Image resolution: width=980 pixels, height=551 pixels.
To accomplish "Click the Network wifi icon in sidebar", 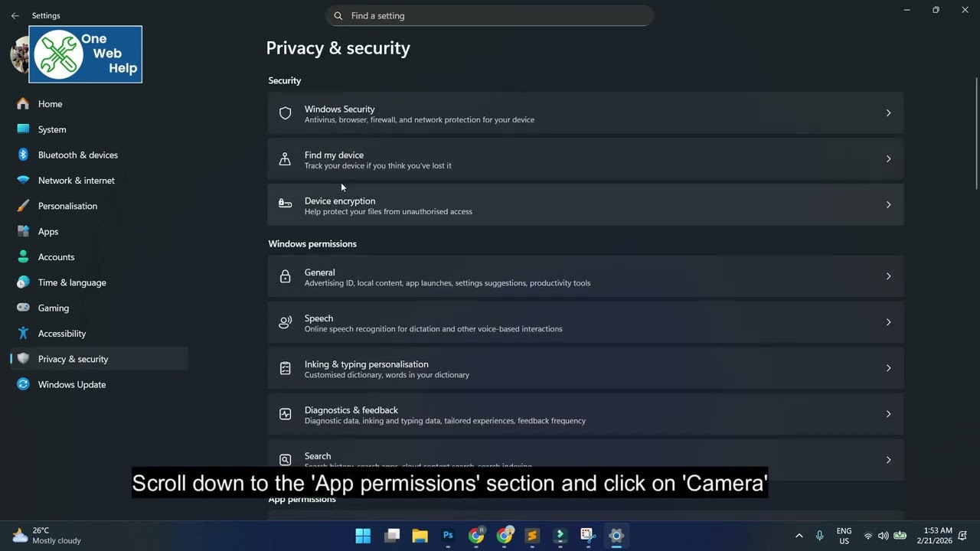I will point(23,181).
